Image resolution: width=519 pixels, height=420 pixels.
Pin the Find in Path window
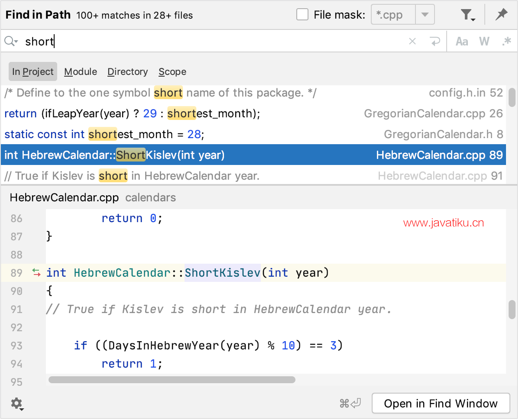point(501,15)
